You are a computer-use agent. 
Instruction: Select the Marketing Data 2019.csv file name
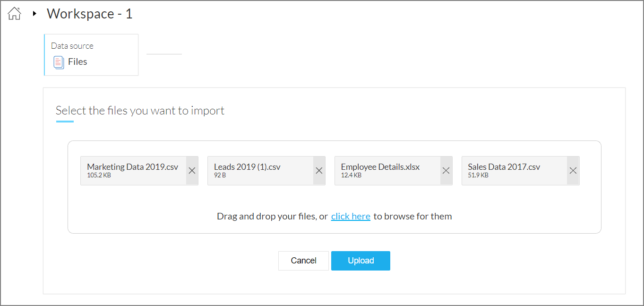133,167
